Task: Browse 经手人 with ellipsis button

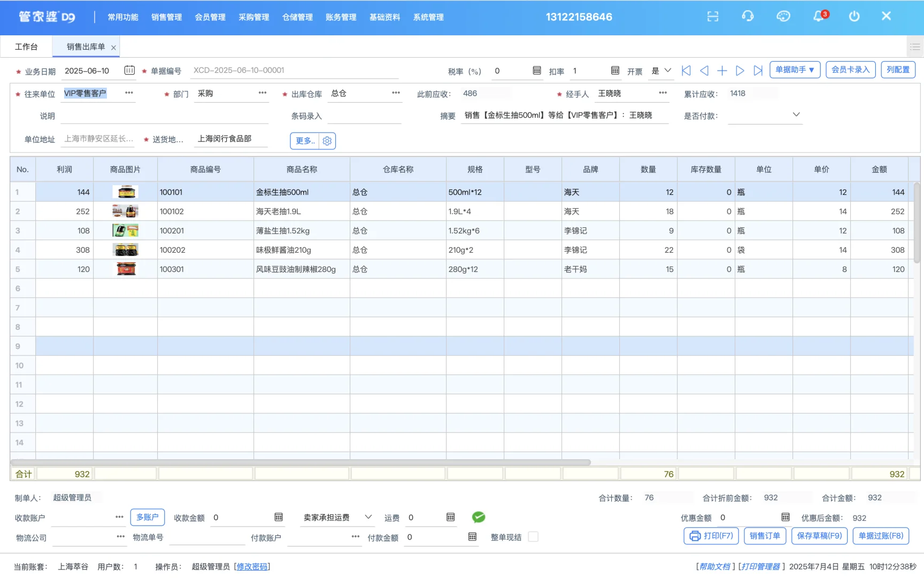Action: coord(663,93)
